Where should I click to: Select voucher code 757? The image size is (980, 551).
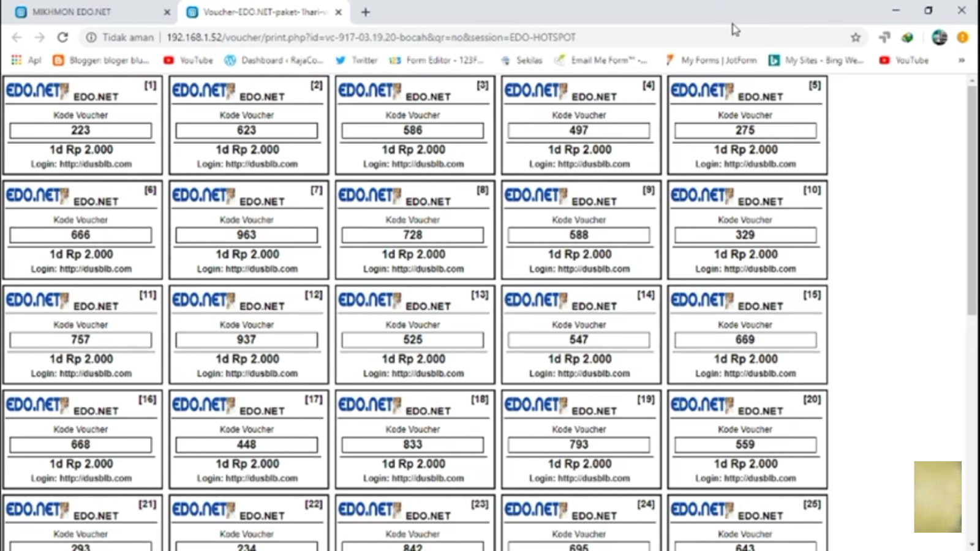[80, 340]
